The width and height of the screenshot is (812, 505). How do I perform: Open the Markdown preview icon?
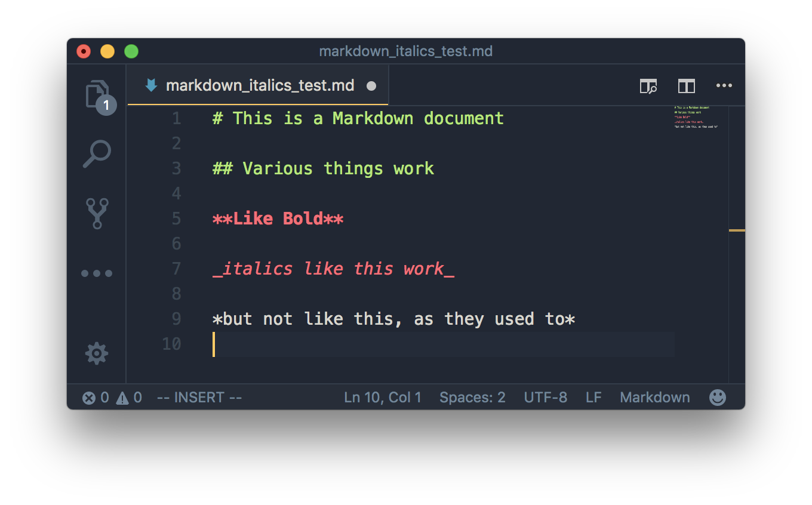(648, 85)
